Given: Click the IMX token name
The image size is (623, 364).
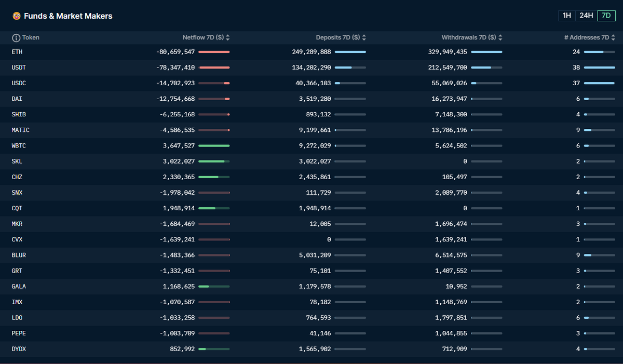Looking at the screenshot, I should (x=17, y=302).
